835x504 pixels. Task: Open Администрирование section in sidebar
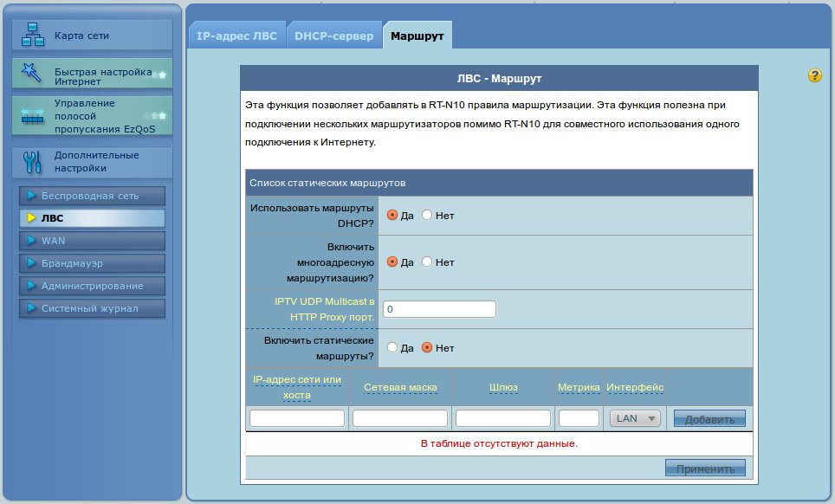pos(91,286)
